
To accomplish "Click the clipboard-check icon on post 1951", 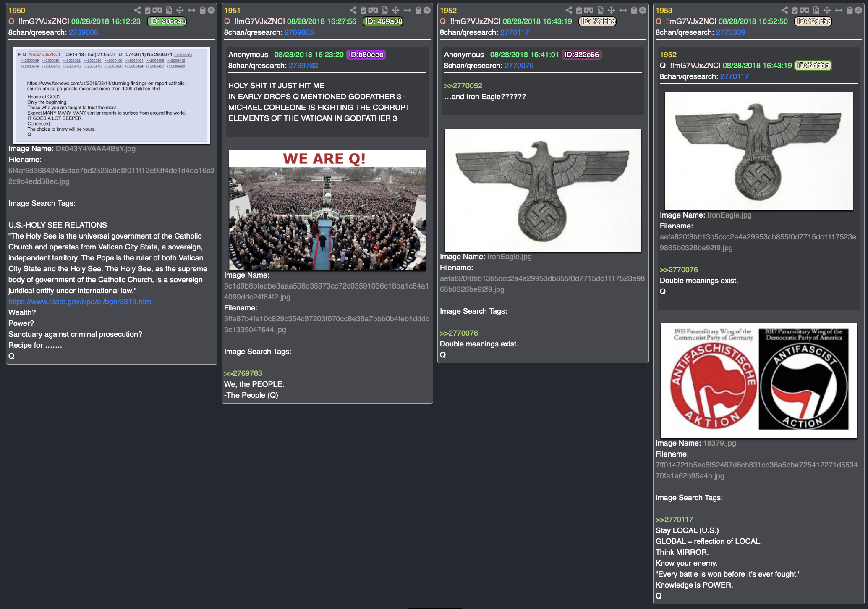I will point(363,10).
